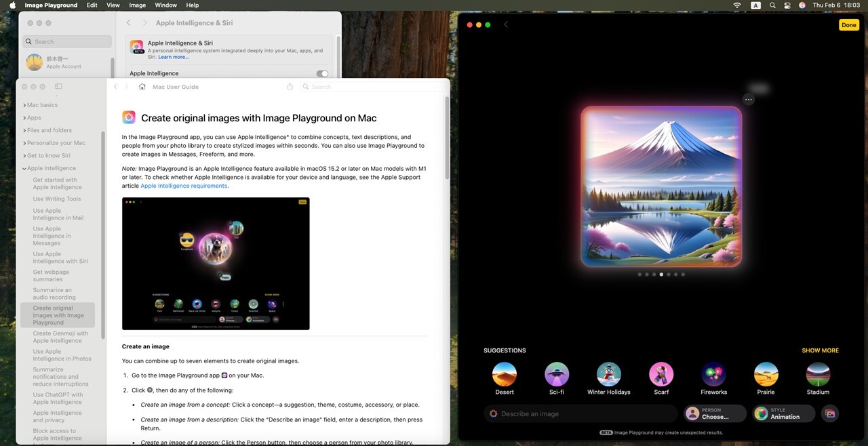Viewport: 868px width, 446px height.
Task: Open the home icon in Mac User Guide toolbar
Action: coord(142,87)
